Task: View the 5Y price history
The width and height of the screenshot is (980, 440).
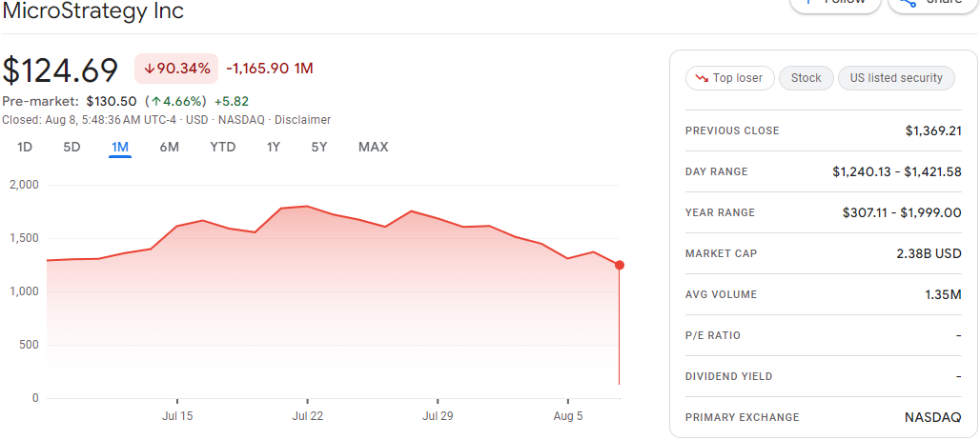Action: [x=319, y=147]
